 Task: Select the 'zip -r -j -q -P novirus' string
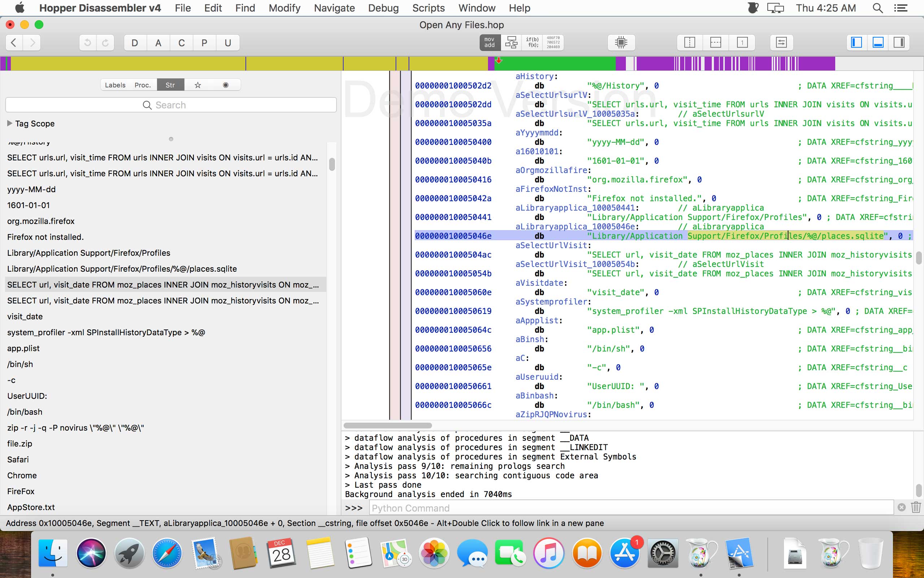165,428
